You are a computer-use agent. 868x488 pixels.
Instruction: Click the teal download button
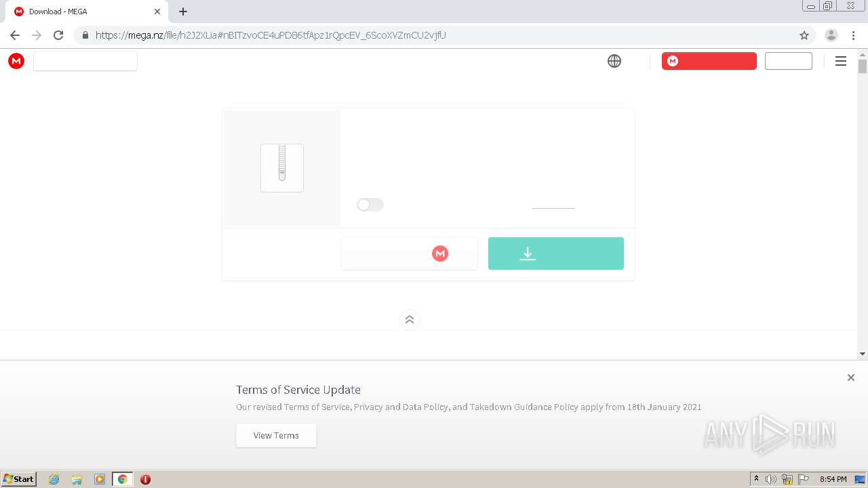556,253
